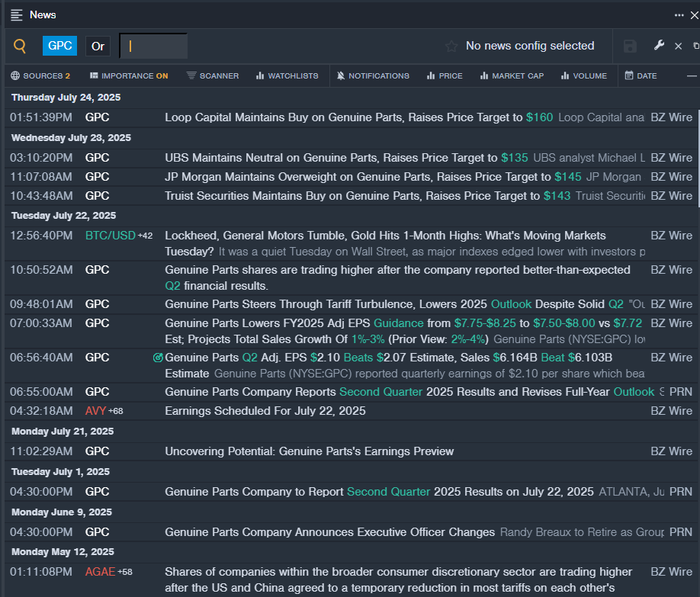700x597 pixels.
Task: Toggle Importance ON filter
Action: 129,75
